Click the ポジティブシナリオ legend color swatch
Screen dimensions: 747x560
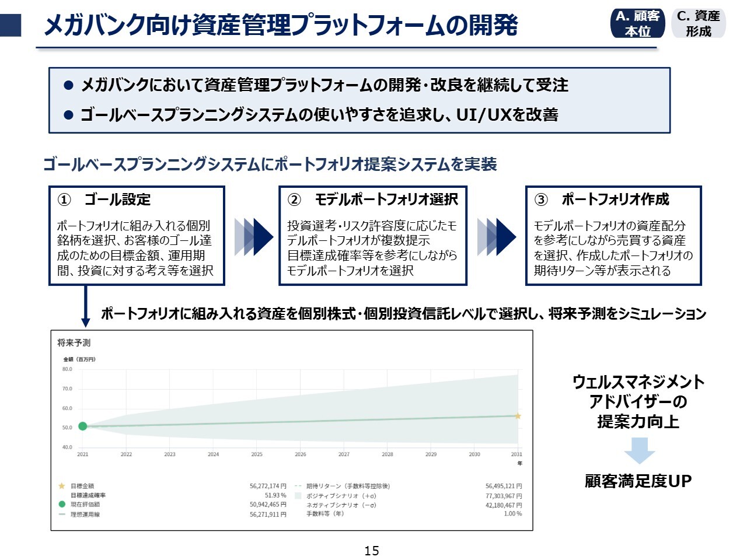[x=298, y=496]
